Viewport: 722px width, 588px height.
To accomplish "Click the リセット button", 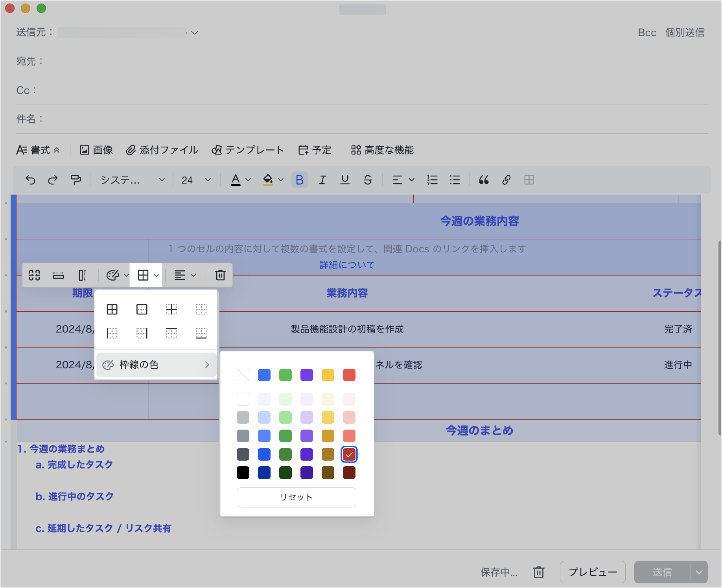I will [297, 497].
